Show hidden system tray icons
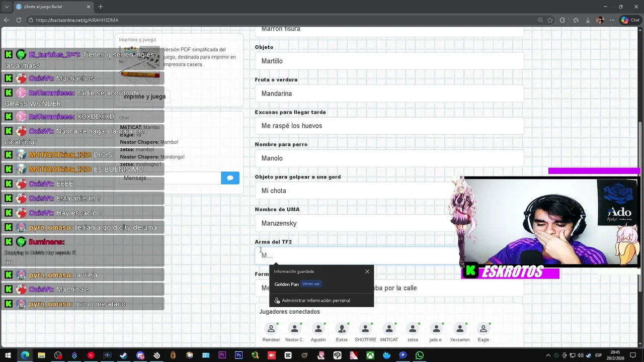 click(x=548, y=355)
